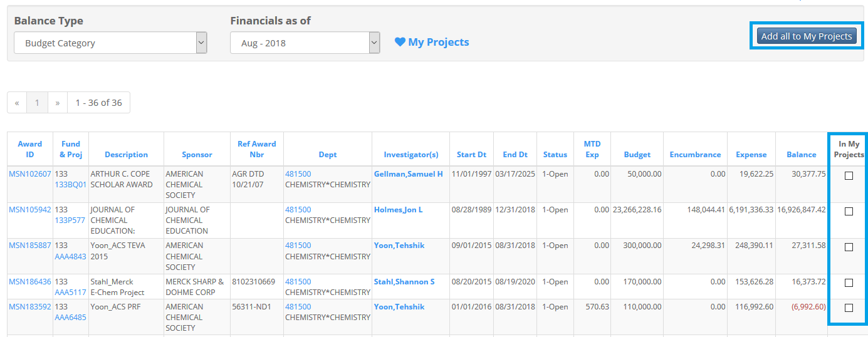The height and width of the screenshot is (337, 868).
Task: Open the Balance Type dropdown
Action: pyautogui.click(x=110, y=43)
